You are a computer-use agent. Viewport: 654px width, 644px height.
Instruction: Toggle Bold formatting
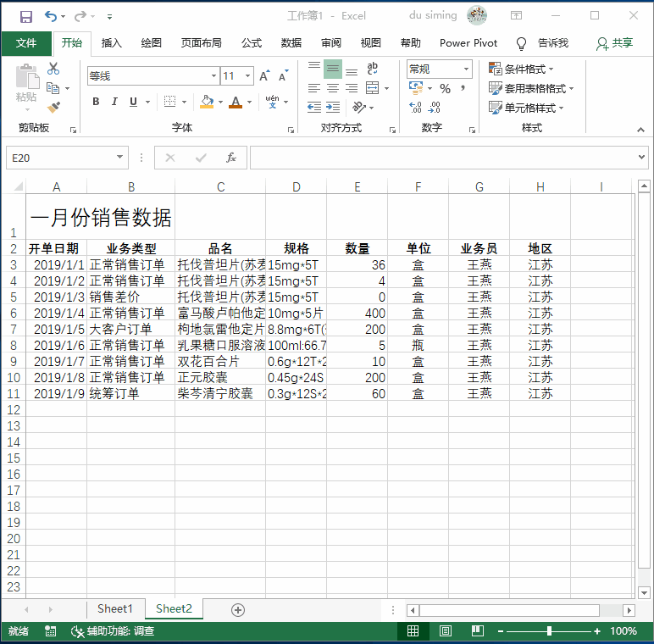coord(96,102)
